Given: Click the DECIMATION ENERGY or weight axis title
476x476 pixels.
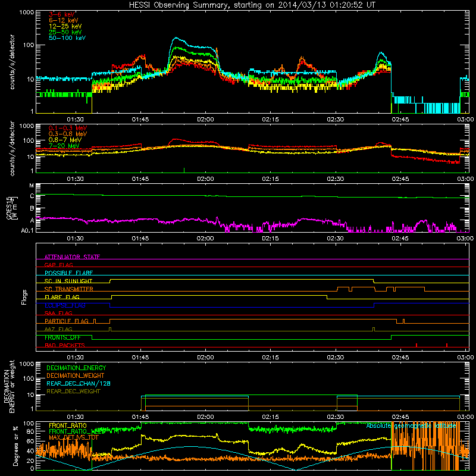Looking at the screenshot, I should point(9,386).
